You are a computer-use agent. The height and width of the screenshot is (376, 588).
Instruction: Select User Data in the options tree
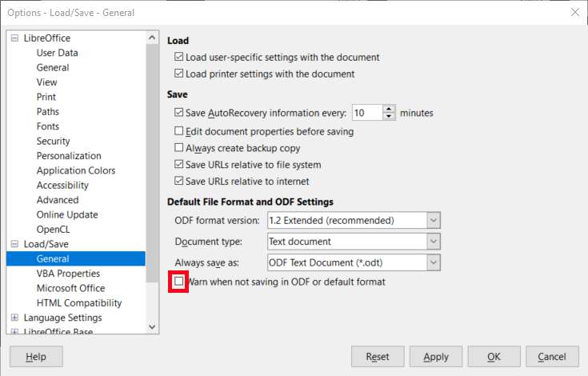coord(58,53)
